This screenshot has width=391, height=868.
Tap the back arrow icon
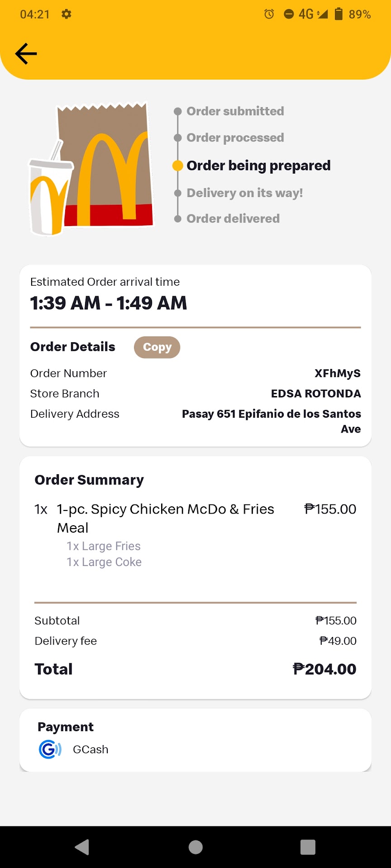pos(26,54)
